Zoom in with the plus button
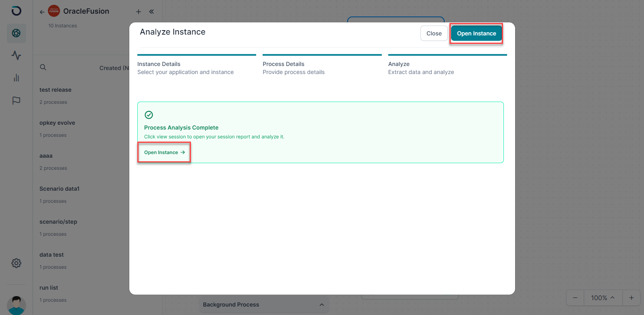 pyautogui.click(x=632, y=298)
